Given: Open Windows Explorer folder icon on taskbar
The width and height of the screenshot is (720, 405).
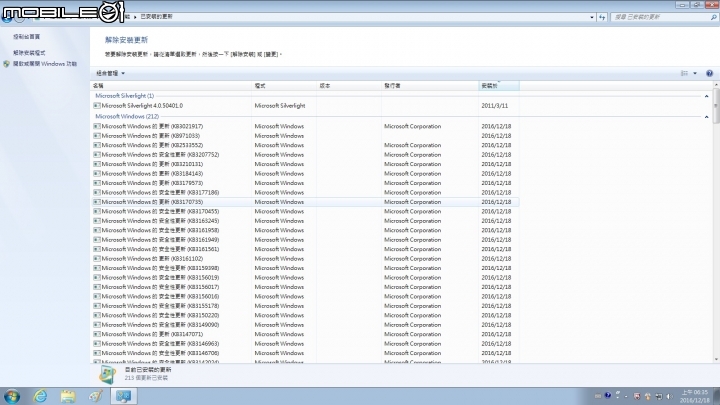Looking at the screenshot, I should pos(68,396).
